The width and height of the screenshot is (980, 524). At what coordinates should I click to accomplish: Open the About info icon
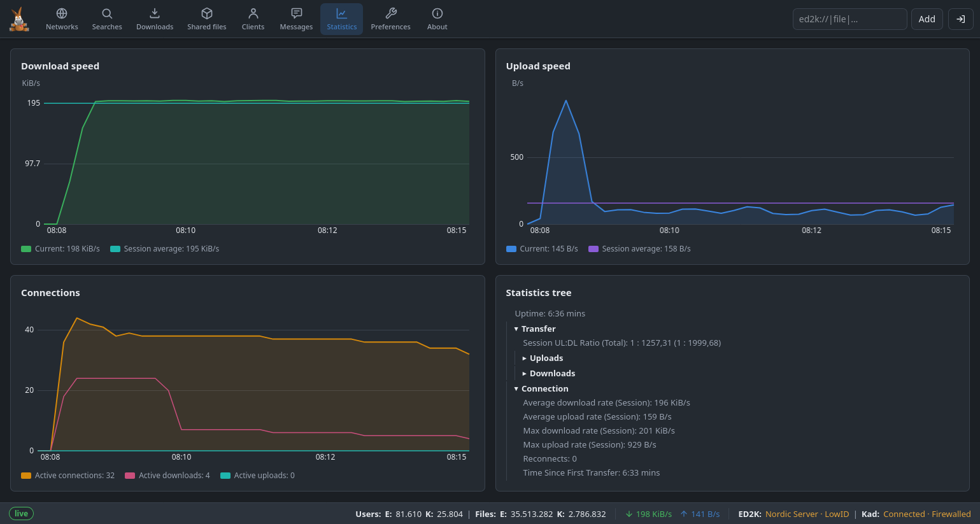click(437, 13)
